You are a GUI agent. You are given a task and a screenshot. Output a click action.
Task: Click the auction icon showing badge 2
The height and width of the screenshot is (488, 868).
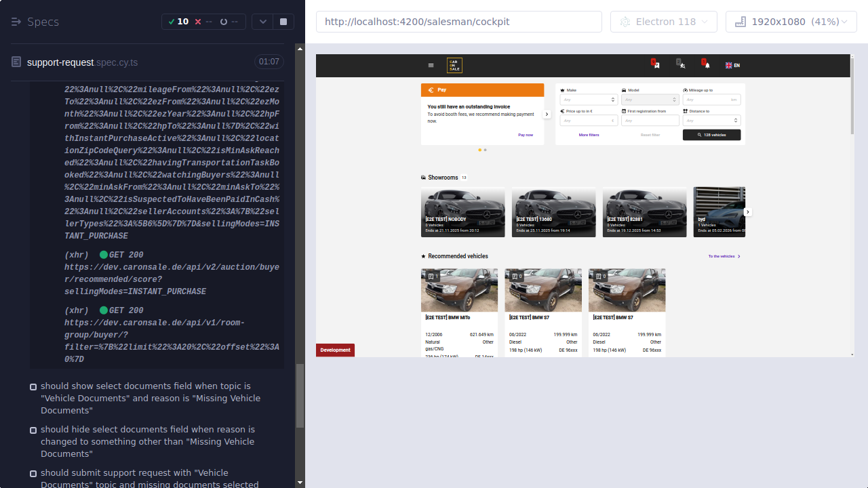coord(681,65)
